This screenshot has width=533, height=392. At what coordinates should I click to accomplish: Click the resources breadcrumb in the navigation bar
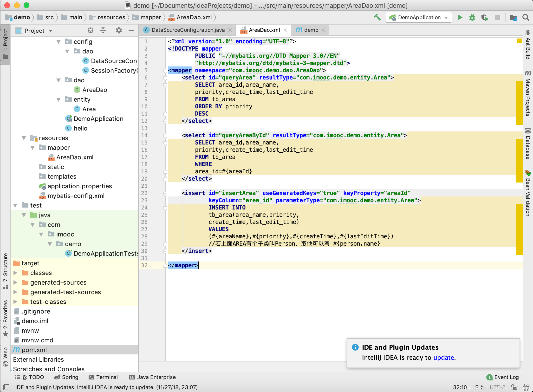tap(107, 17)
